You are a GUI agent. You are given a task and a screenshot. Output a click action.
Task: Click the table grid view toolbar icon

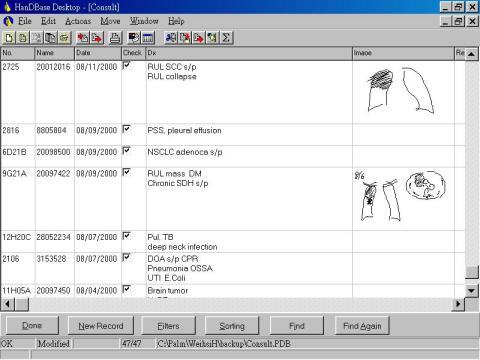click(148, 38)
